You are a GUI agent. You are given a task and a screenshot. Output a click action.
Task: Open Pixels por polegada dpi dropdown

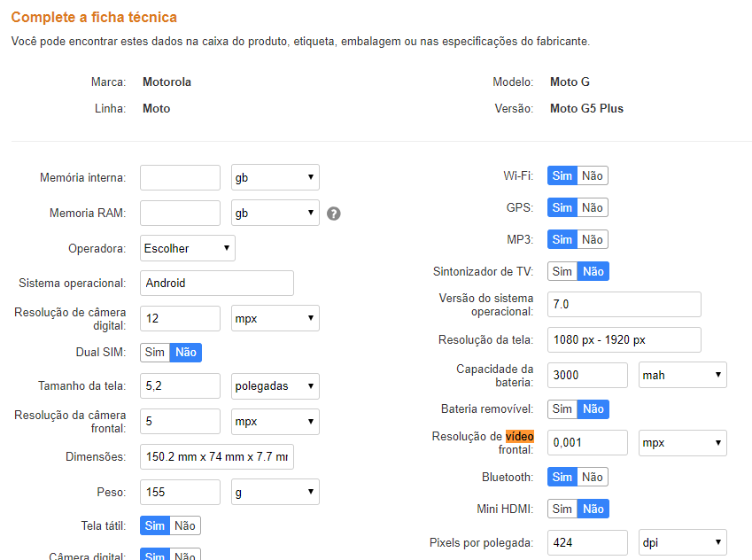pyautogui.click(x=682, y=543)
